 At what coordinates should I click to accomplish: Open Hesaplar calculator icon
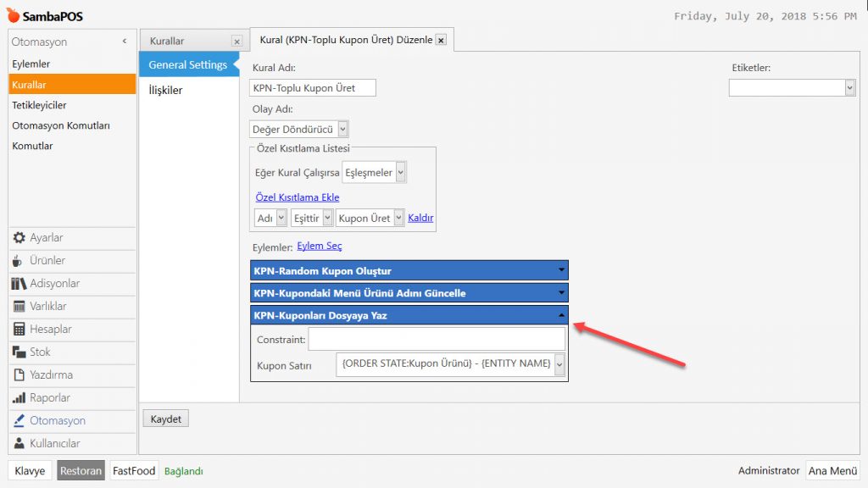point(19,330)
